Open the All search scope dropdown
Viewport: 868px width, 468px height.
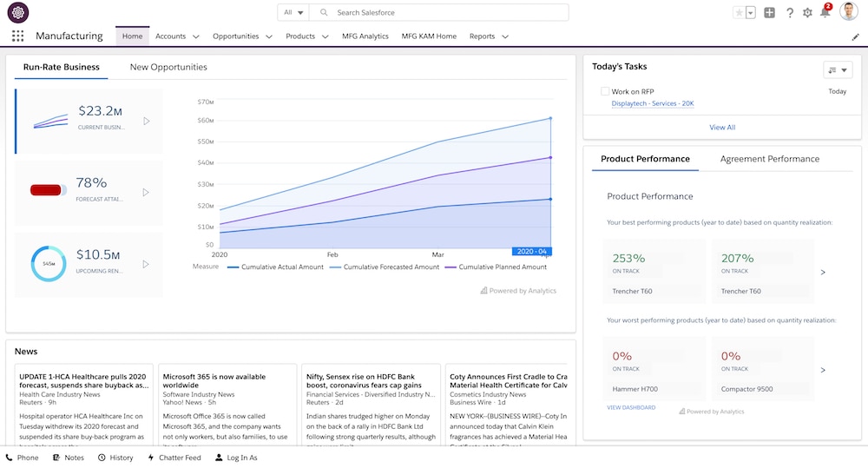click(293, 13)
